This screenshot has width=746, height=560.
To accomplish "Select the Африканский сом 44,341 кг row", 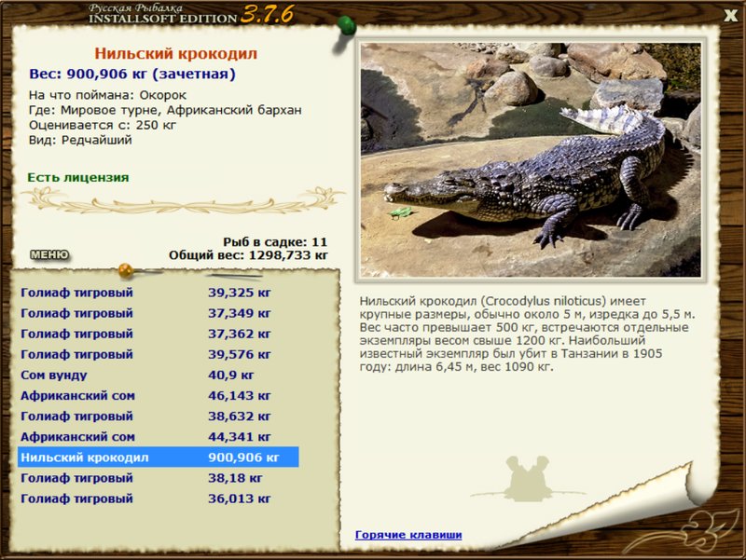I will coord(159,437).
